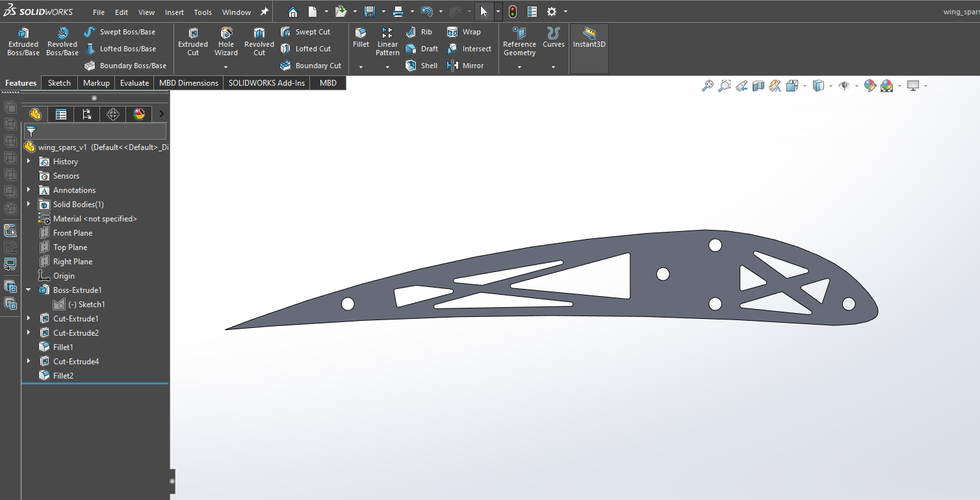980x500 pixels.
Task: Select the Extruded Boss/Base tool
Action: point(23,42)
